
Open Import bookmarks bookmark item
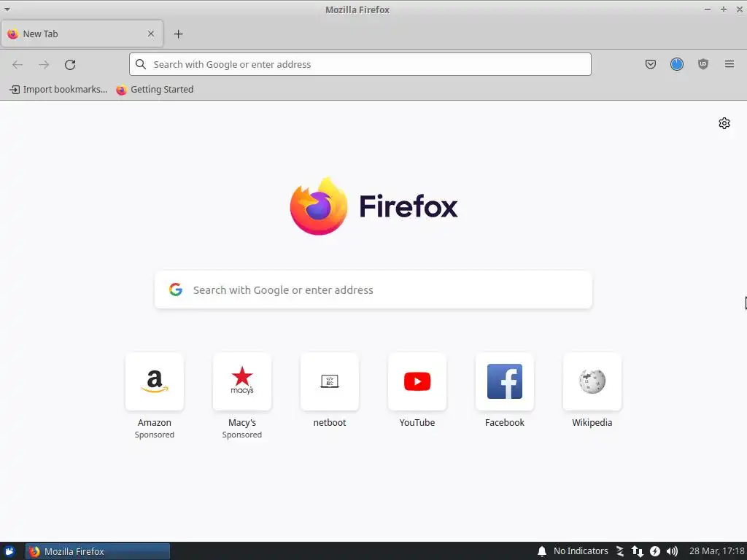click(x=58, y=90)
